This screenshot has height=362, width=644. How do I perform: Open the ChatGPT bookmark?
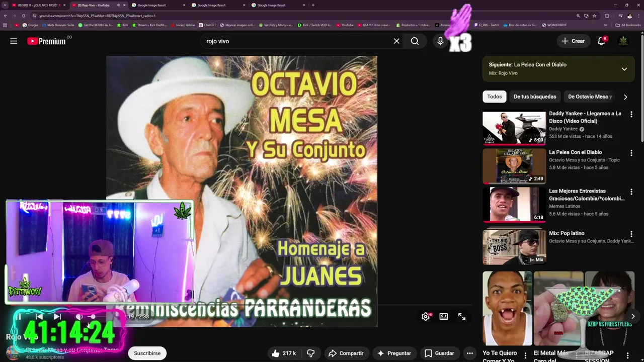click(207, 25)
